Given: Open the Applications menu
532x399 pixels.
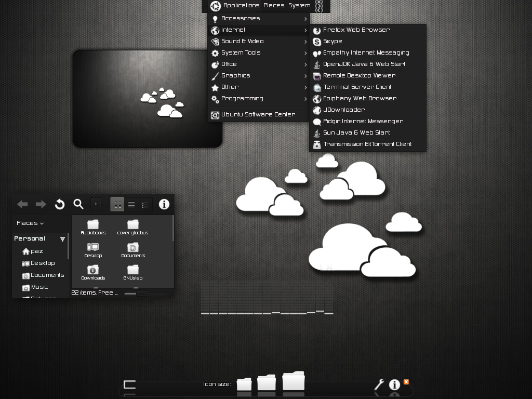Looking at the screenshot, I should [241, 5].
